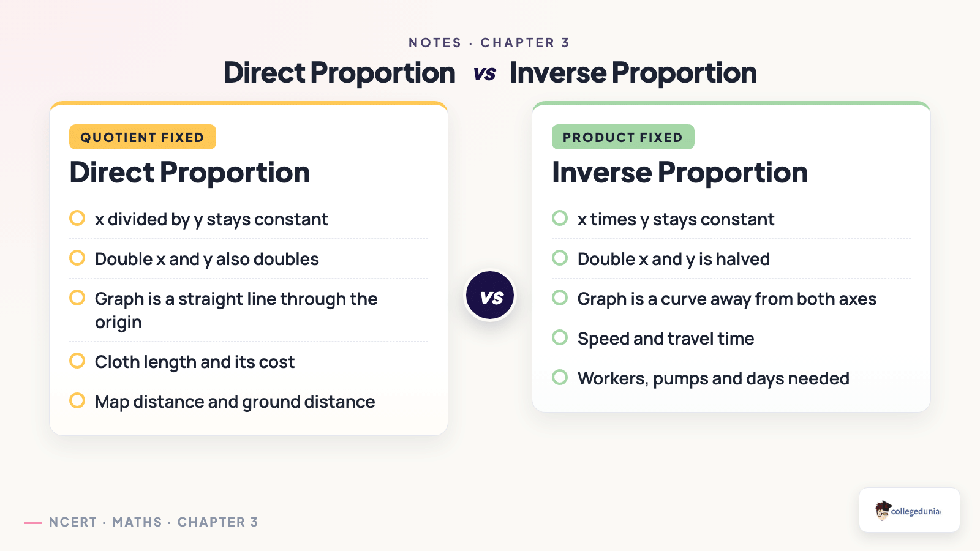Click the italic 'vs' in the main title
This screenshot has width=980, height=551.
[x=484, y=74]
